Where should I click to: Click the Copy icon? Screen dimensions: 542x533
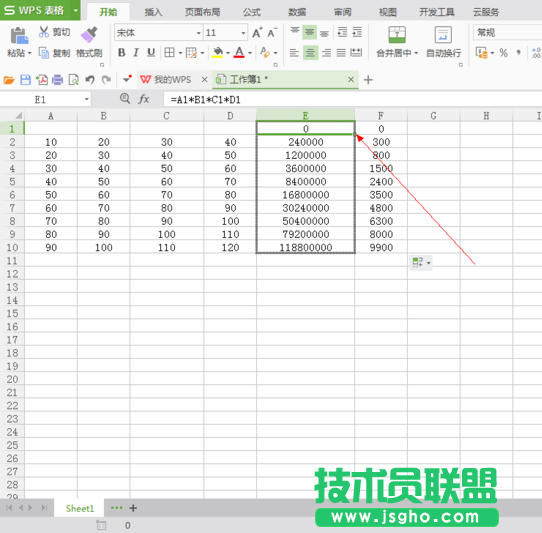pyautogui.click(x=44, y=53)
